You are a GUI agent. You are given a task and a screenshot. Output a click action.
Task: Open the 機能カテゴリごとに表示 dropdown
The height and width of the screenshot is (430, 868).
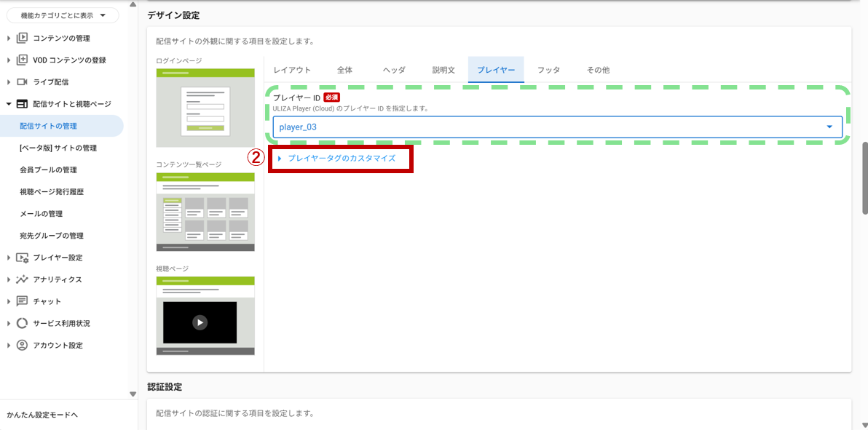click(63, 15)
